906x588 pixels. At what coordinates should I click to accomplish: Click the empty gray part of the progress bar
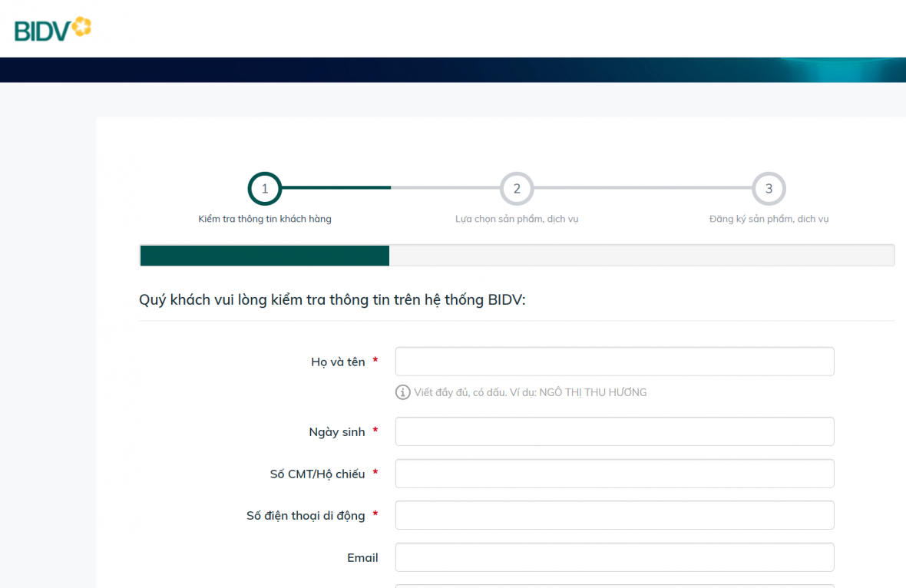click(641, 256)
